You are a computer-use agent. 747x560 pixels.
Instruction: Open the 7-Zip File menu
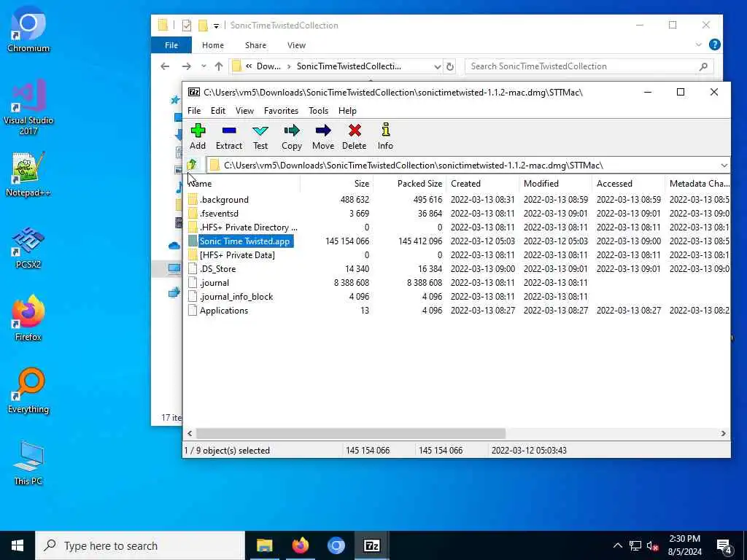194,111
